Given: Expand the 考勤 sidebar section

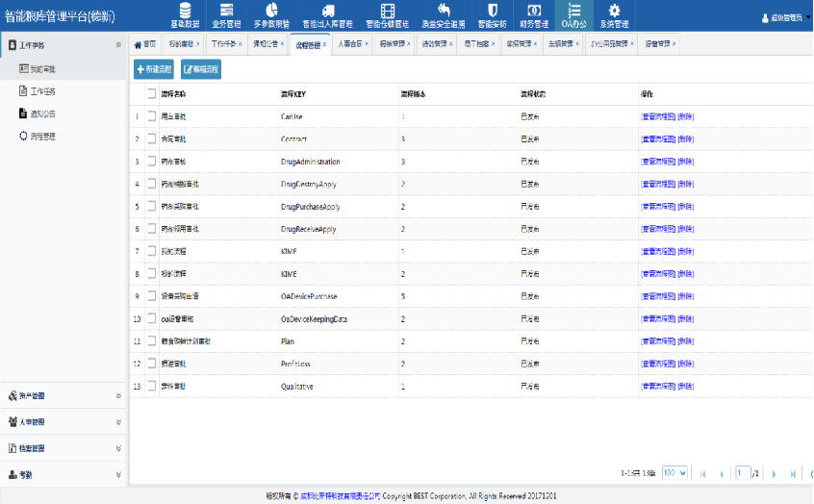Looking at the screenshot, I should pos(63,474).
